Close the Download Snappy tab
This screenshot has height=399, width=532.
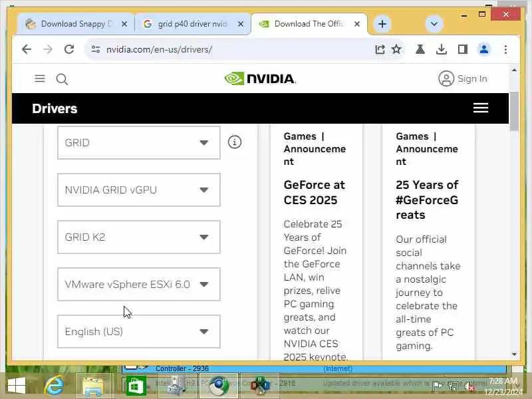pos(124,24)
